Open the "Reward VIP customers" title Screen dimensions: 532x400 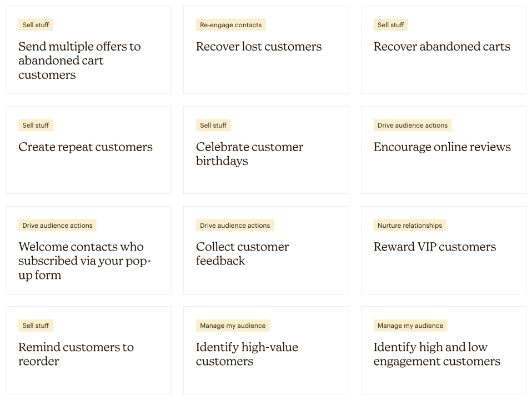click(434, 247)
